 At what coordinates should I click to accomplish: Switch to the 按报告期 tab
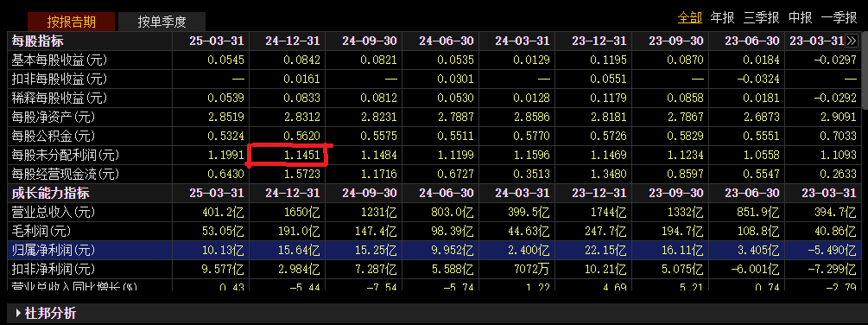(x=72, y=22)
